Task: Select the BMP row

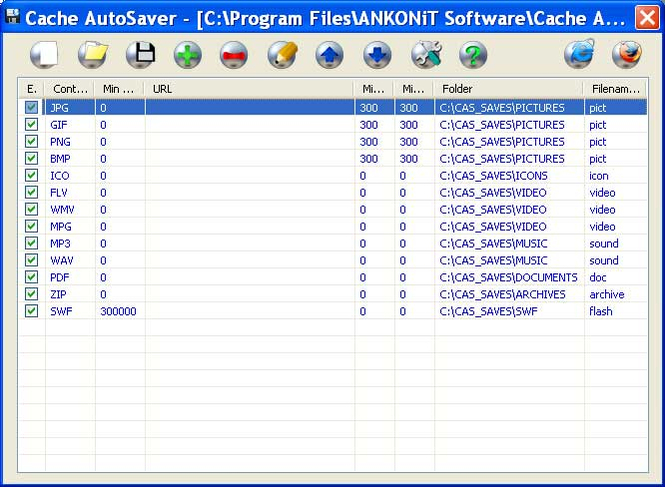Action: (x=333, y=159)
